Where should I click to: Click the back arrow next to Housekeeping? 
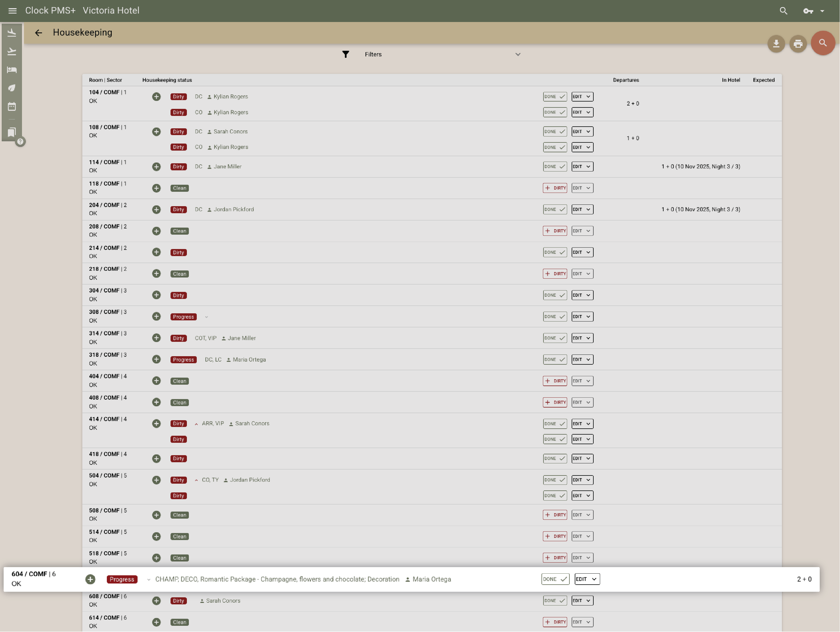pyautogui.click(x=38, y=33)
